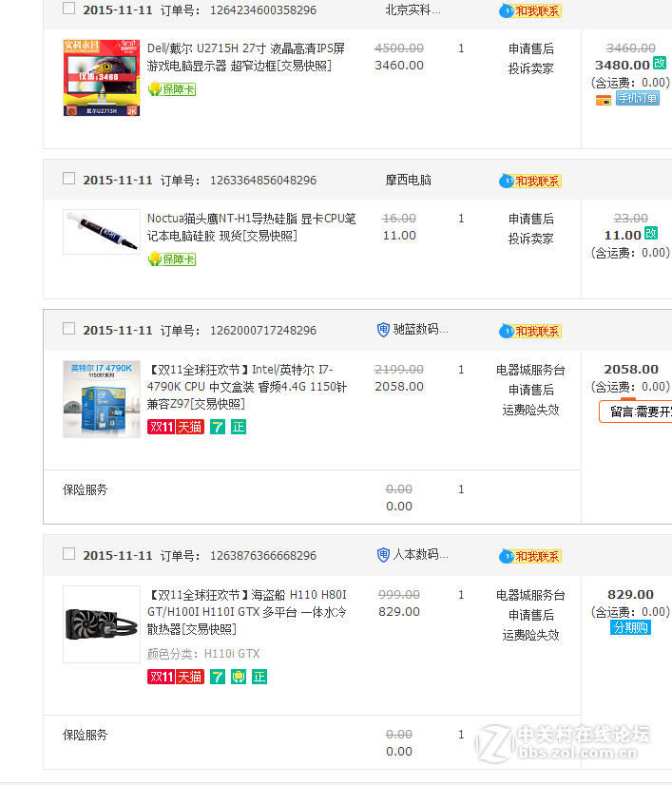Image resolution: width=672 pixels, height=785 pixels.
Task: Click the 正 genuine badge under 海盗船 H110
Action: 259,677
